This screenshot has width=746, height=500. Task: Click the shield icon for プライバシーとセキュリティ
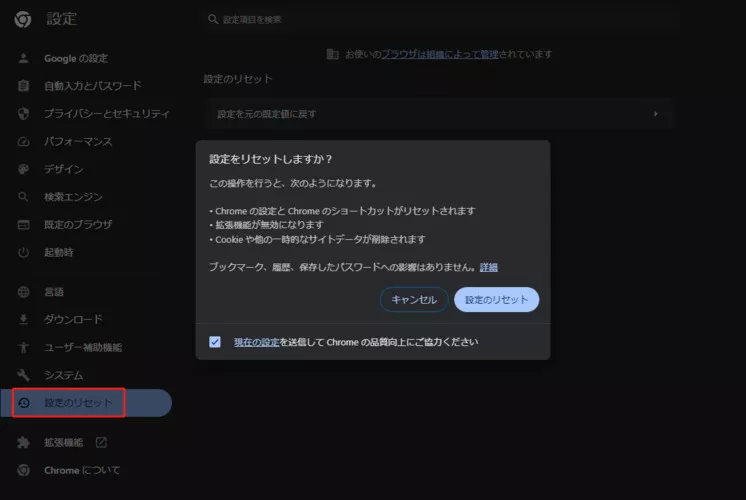23,114
